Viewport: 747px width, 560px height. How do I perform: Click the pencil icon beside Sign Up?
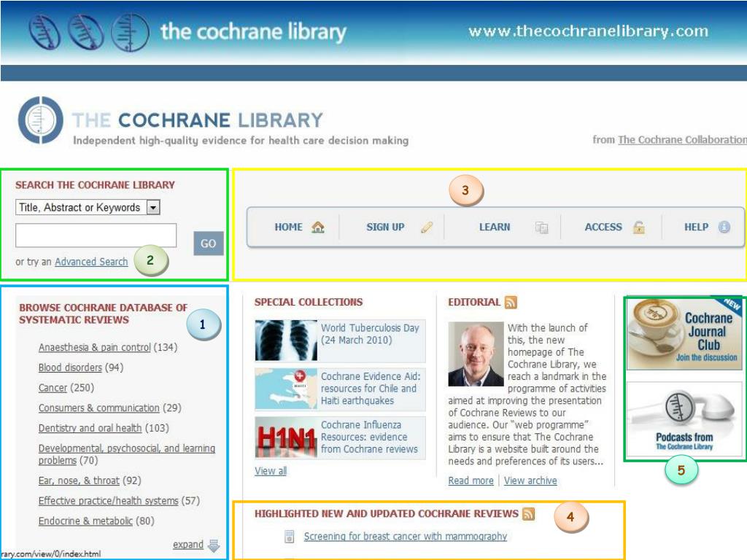[x=427, y=227]
